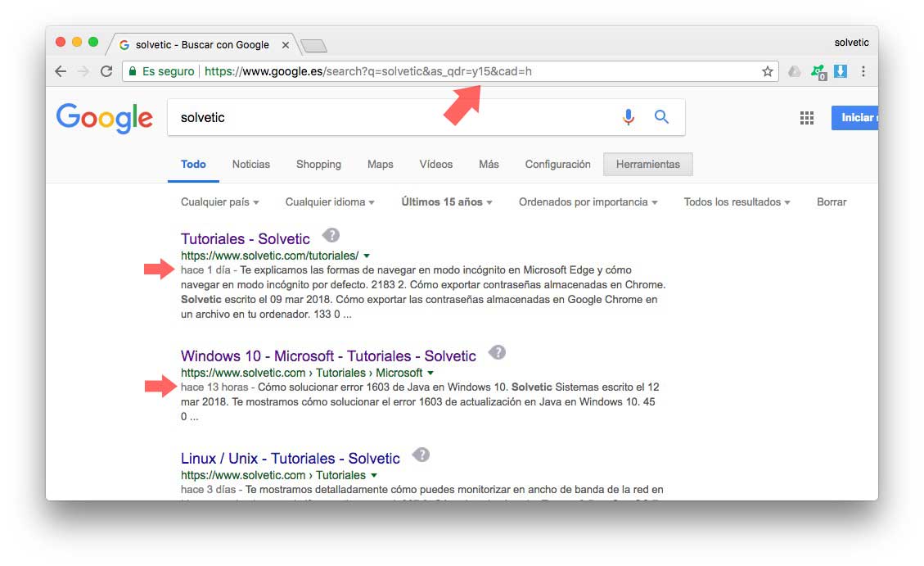924x566 pixels.
Task: Click the blue magnifier search icon
Action: (x=661, y=117)
